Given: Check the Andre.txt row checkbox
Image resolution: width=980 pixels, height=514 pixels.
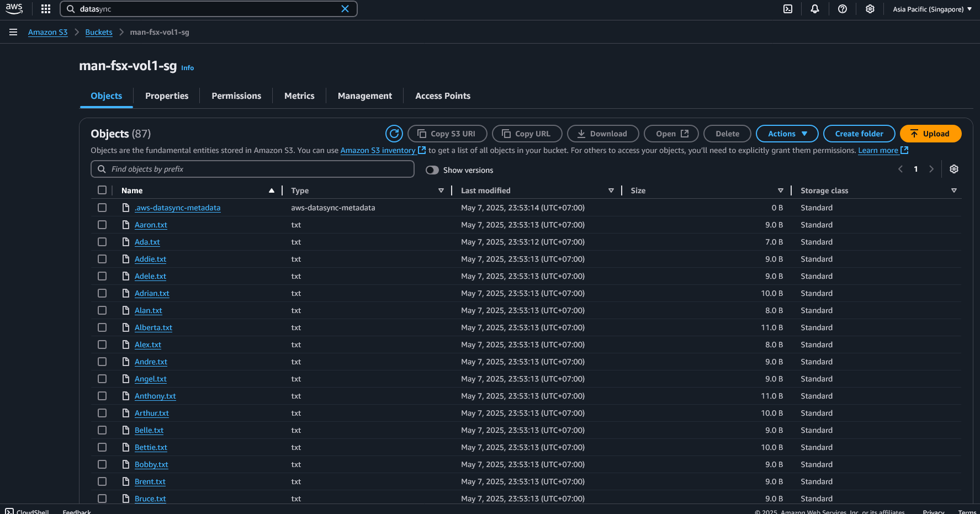Looking at the screenshot, I should pyautogui.click(x=102, y=362).
